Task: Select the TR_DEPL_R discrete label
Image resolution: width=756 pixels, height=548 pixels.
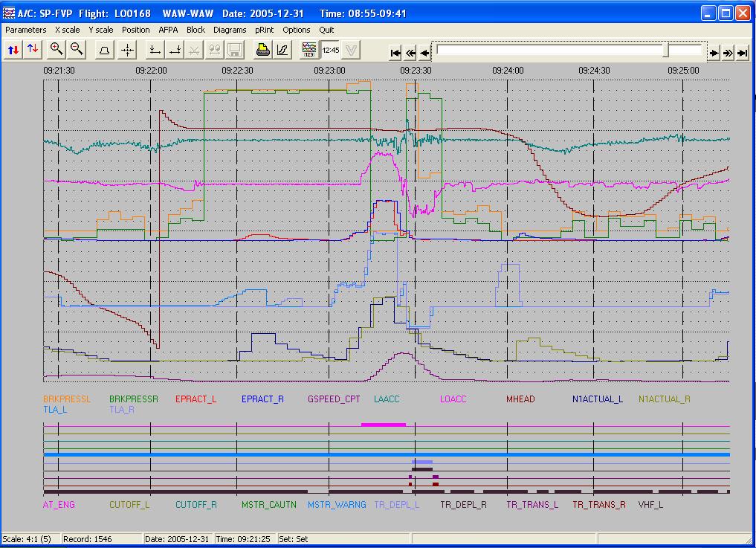Action: pos(463,505)
